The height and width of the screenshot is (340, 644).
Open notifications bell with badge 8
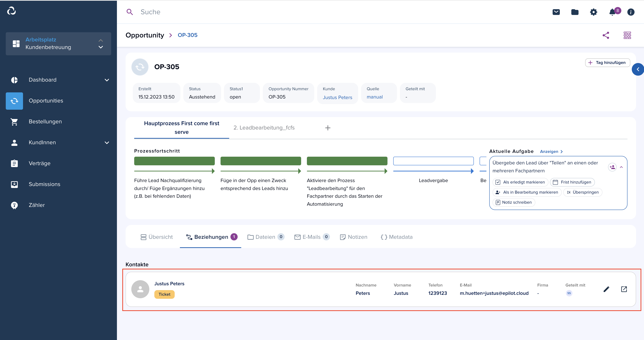click(614, 12)
